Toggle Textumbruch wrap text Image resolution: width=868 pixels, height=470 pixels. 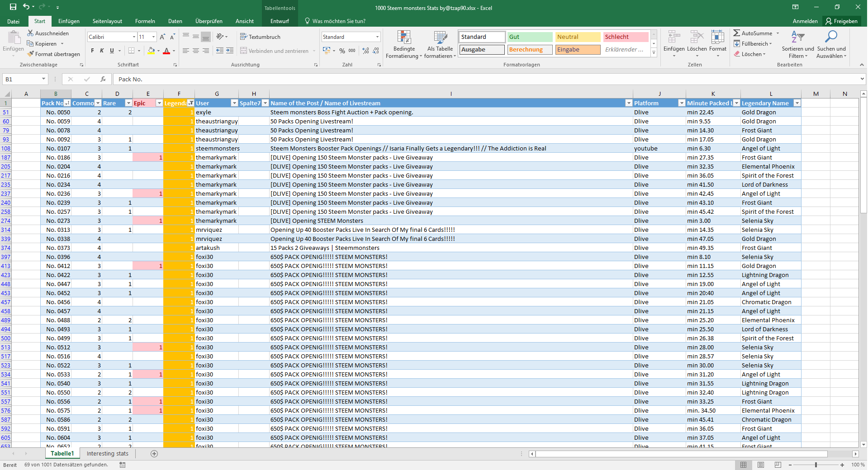click(260, 37)
